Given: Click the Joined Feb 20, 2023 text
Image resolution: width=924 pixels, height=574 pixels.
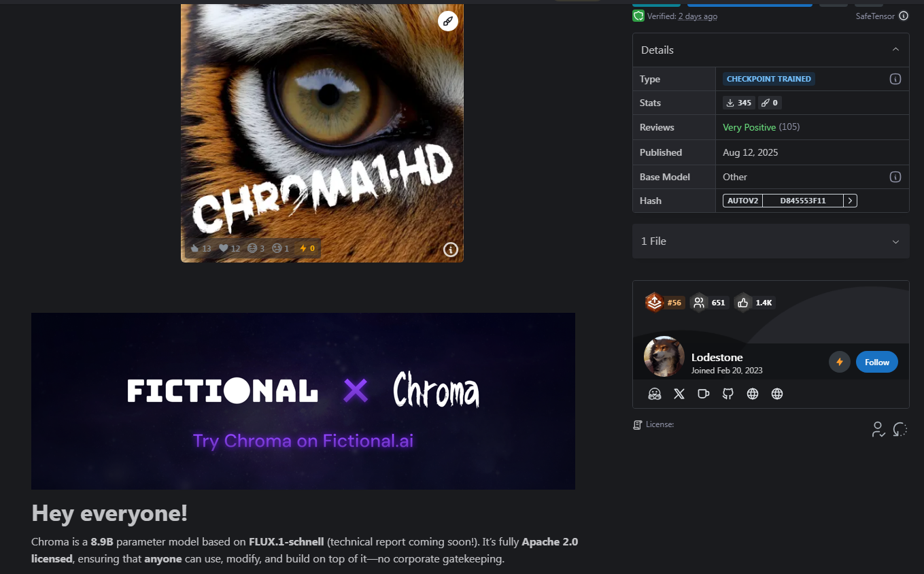Looking at the screenshot, I should click(x=727, y=371).
